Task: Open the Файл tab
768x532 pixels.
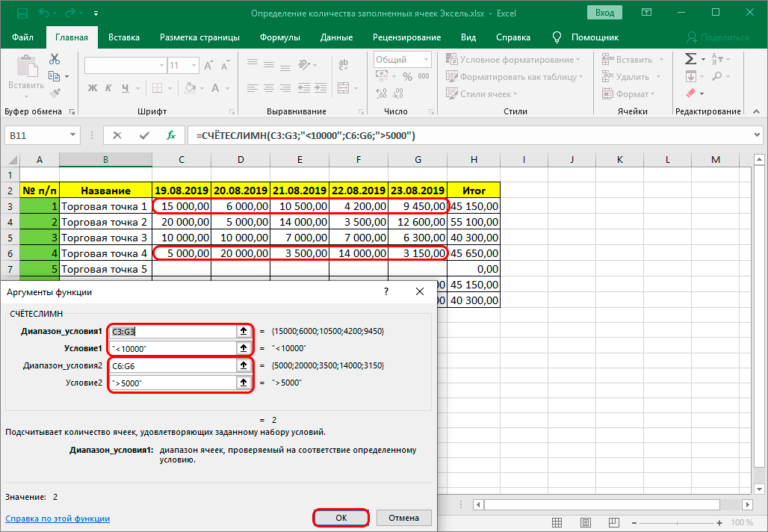Action: 22,37
